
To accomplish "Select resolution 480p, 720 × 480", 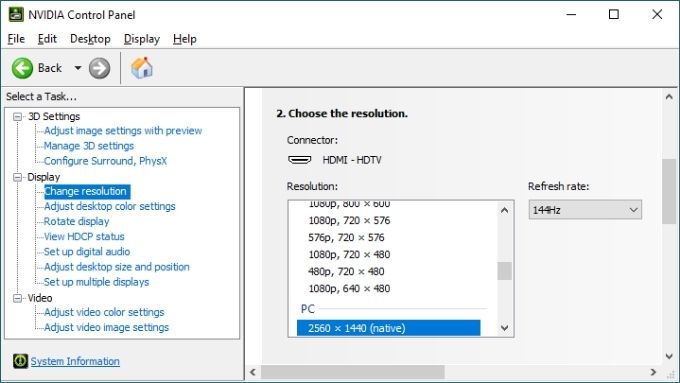I will point(346,272).
